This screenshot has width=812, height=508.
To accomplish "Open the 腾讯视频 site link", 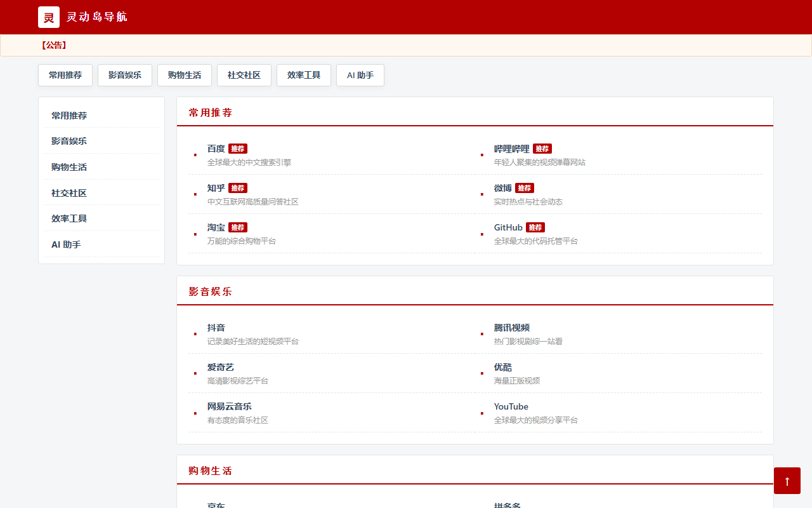I will 512,328.
